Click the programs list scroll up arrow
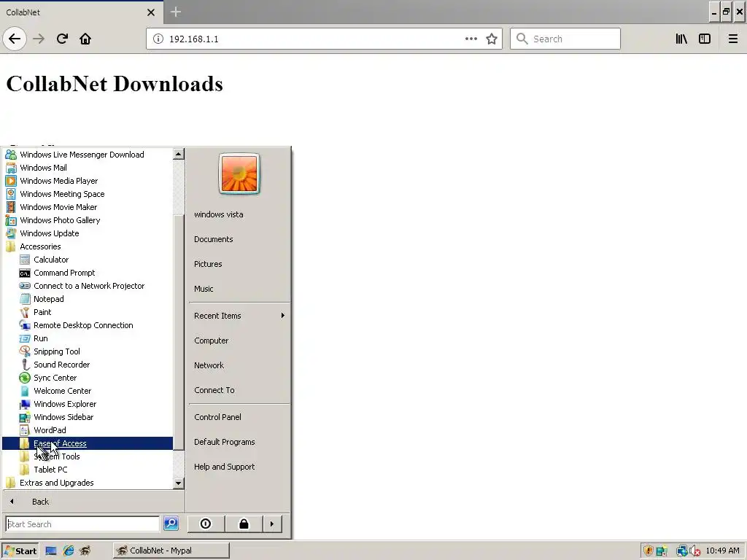 click(178, 154)
